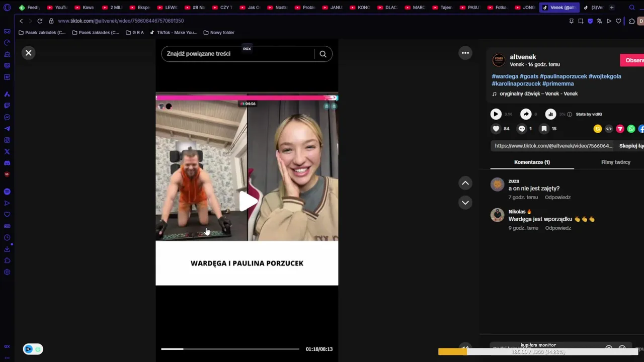Send to friends with red arrow icon
Screen dimensions: 644x362
click(x=620, y=129)
